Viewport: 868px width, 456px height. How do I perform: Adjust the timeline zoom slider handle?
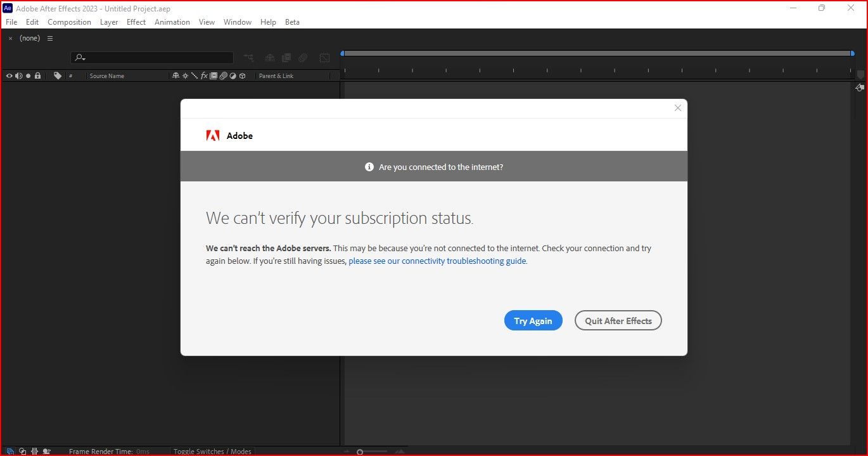pyautogui.click(x=360, y=452)
